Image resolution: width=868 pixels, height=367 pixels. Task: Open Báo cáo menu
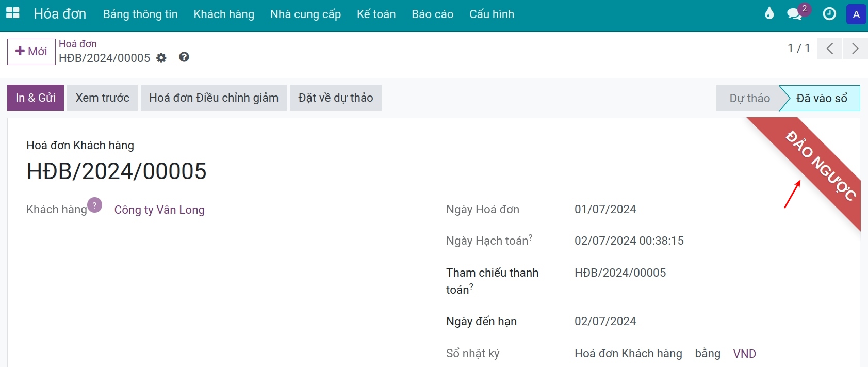[x=432, y=14]
